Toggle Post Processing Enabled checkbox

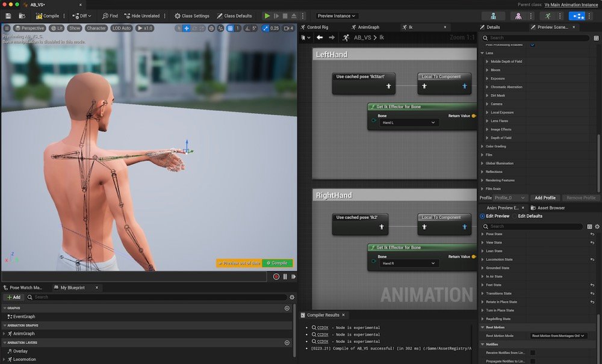coord(532,45)
